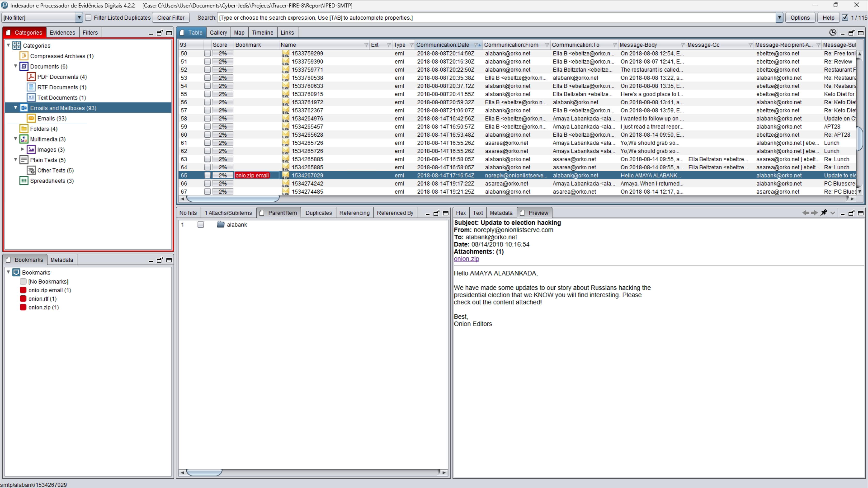Expand the Images (3) tree node
868x488 pixels.
tap(22, 149)
